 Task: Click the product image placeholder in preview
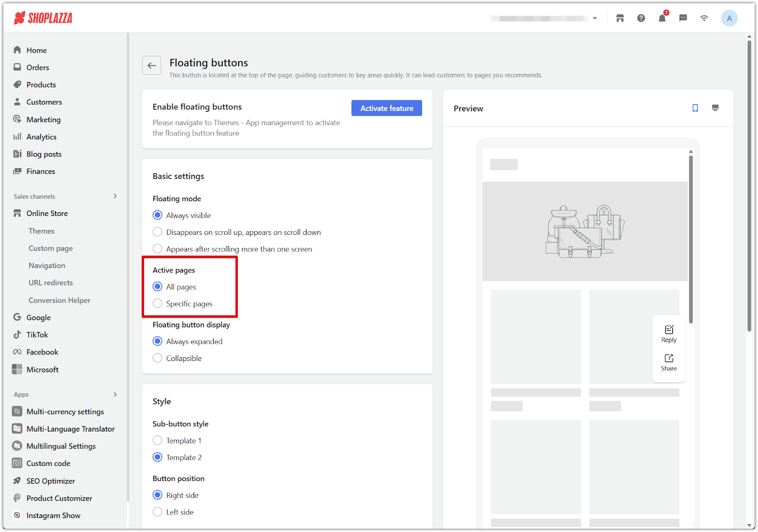coord(585,231)
